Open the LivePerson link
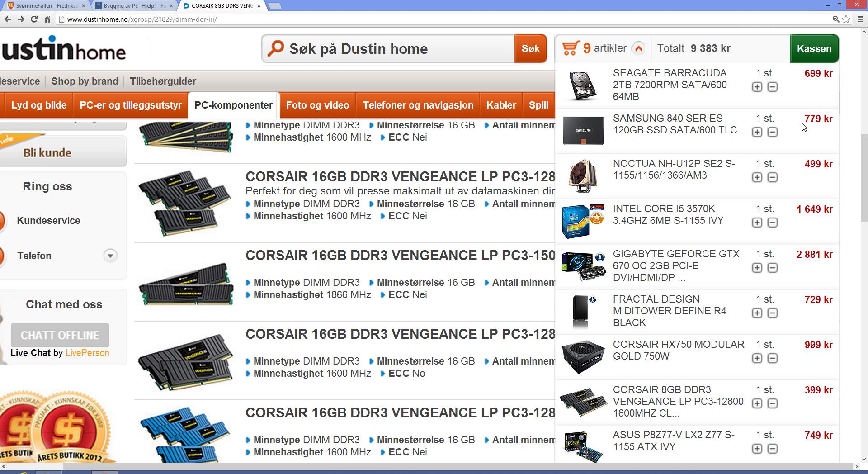Screen dimensions: 868x474 click(x=87, y=353)
